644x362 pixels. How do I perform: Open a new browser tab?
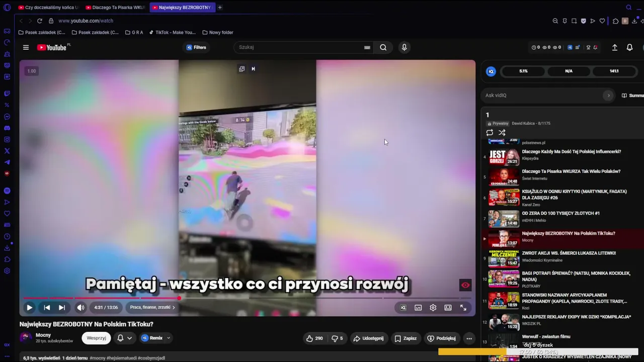click(220, 8)
